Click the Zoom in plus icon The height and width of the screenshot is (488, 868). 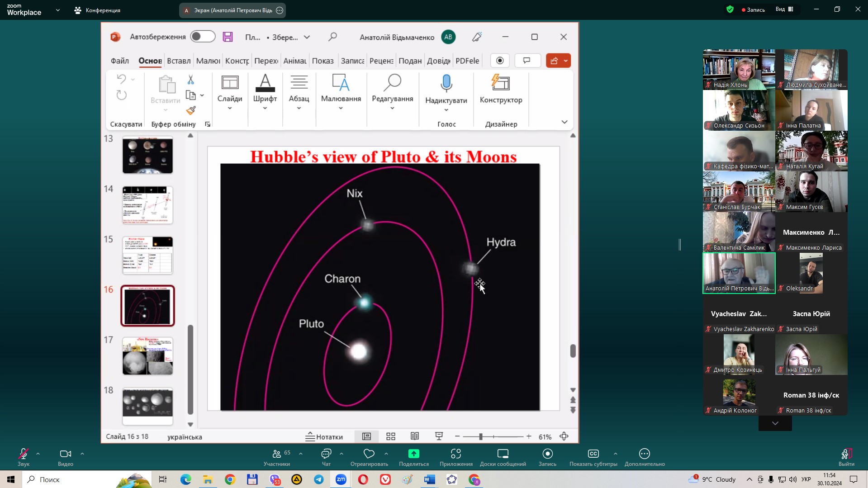pos(529,436)
